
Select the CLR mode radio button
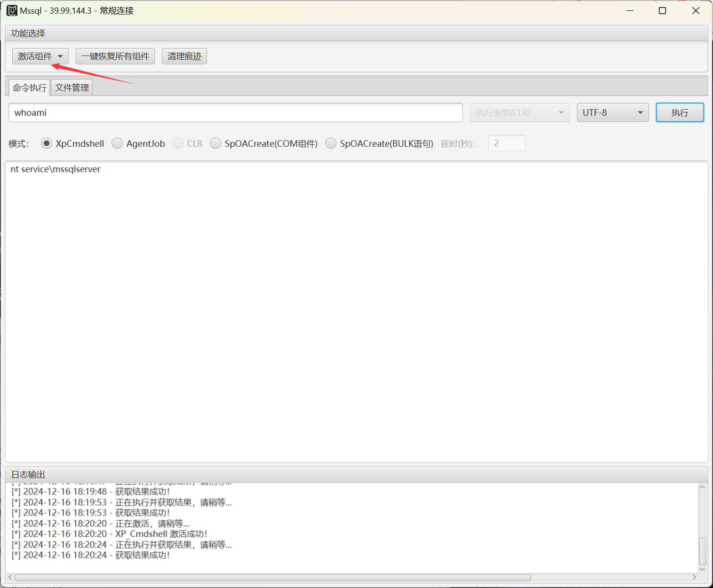[x=178, y=143]
